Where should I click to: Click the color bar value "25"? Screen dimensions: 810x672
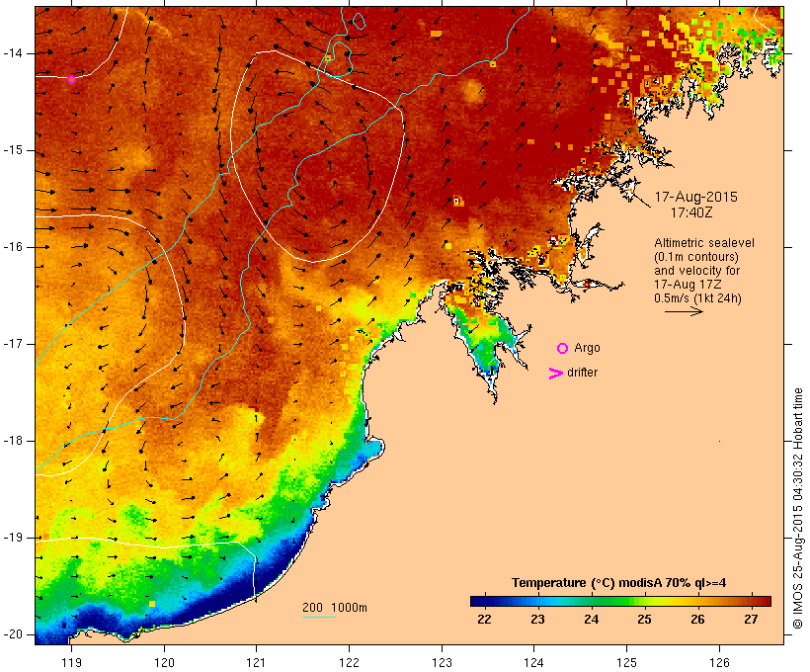tap(644, 620)
